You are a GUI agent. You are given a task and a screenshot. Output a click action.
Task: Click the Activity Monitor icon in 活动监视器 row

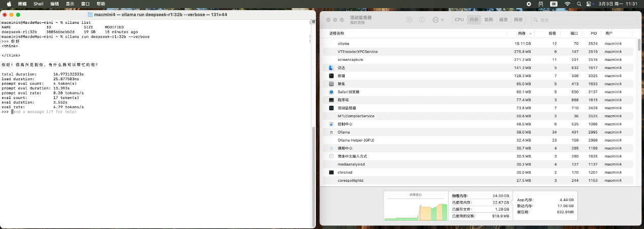pyautogui.click(x=331, y=108)
